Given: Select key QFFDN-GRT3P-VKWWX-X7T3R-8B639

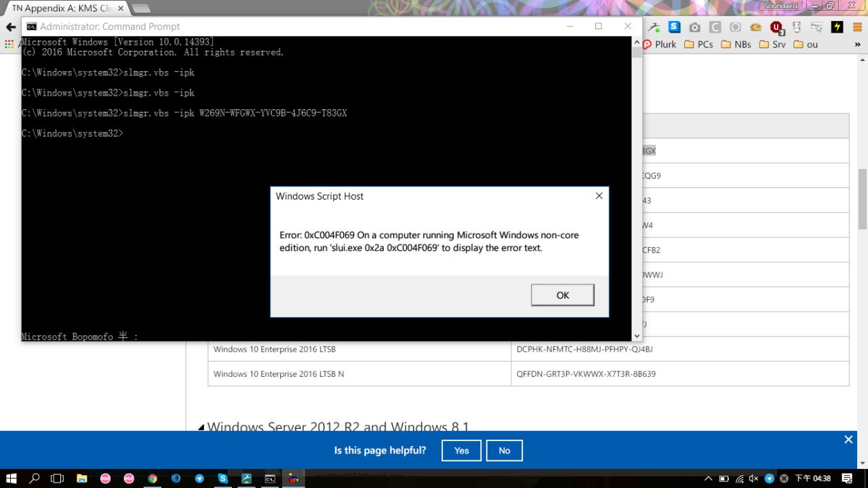Looking at the screenshot, I should tap(586, 374).
